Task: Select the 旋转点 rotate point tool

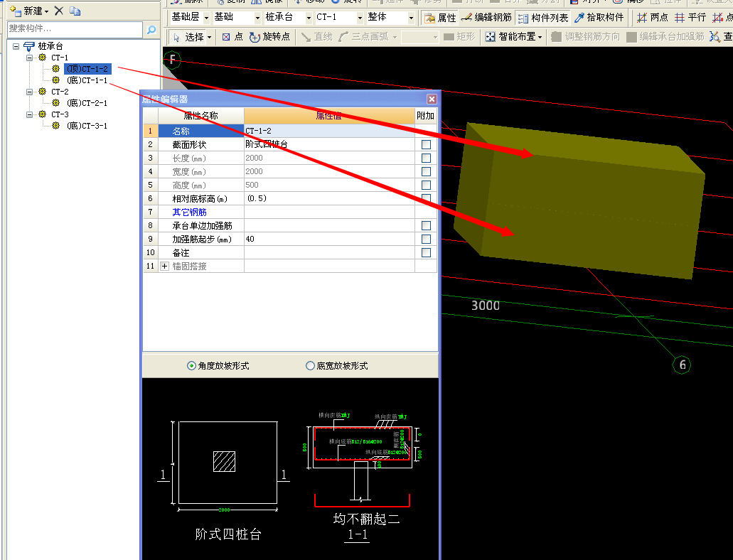Action: click(x=269, y=37)
